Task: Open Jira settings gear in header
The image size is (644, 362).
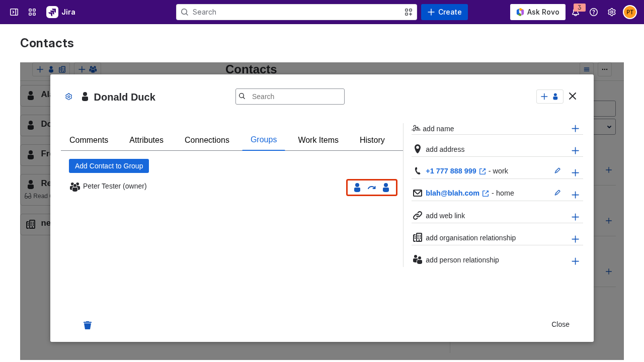Action: 612,12
